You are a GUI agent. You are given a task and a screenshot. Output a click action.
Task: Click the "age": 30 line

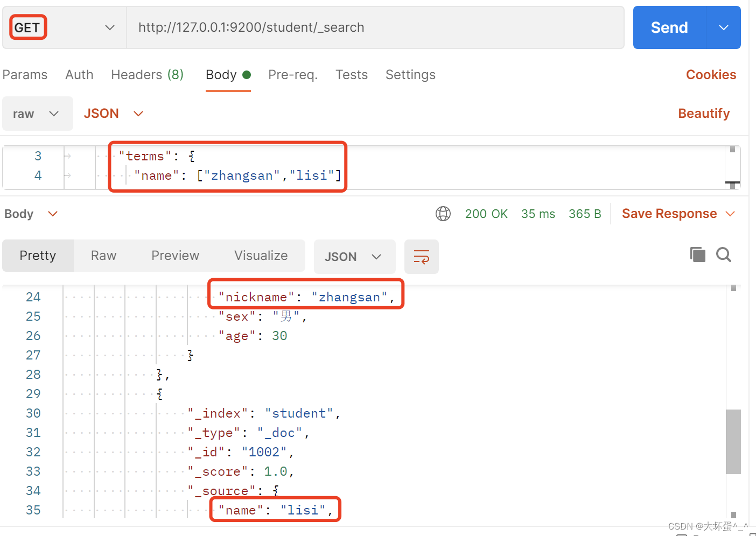(x=253, y=336)
